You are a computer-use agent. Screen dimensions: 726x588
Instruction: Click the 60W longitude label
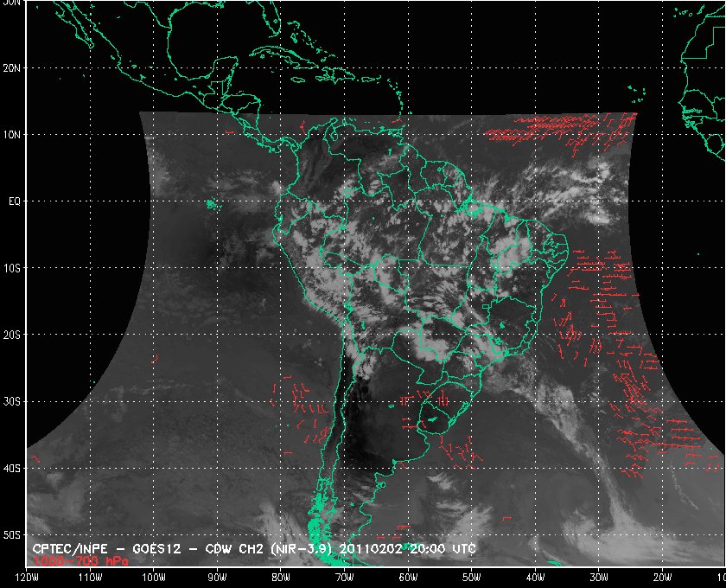pyautogui.click(x=408, y=578)
